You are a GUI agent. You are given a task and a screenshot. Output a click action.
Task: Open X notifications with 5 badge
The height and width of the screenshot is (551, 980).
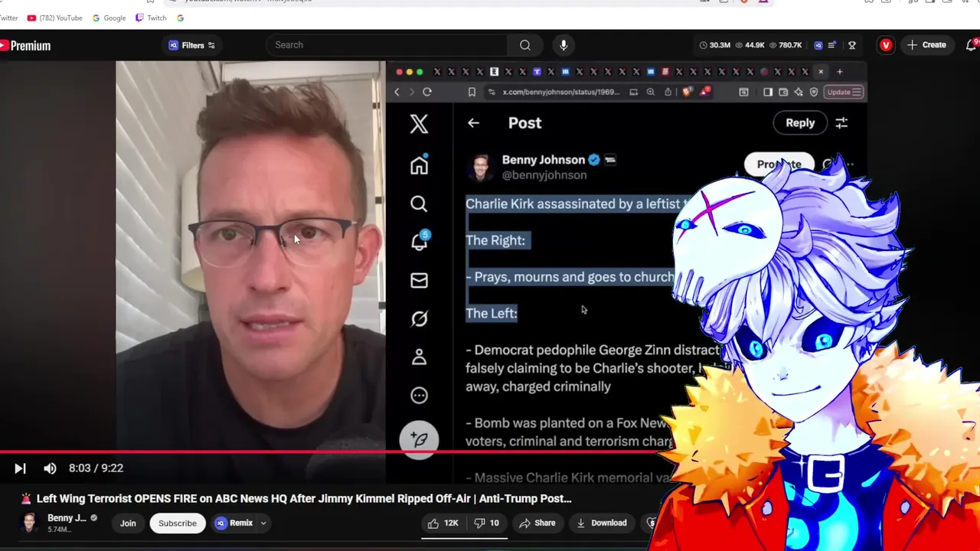pos(420,241)
